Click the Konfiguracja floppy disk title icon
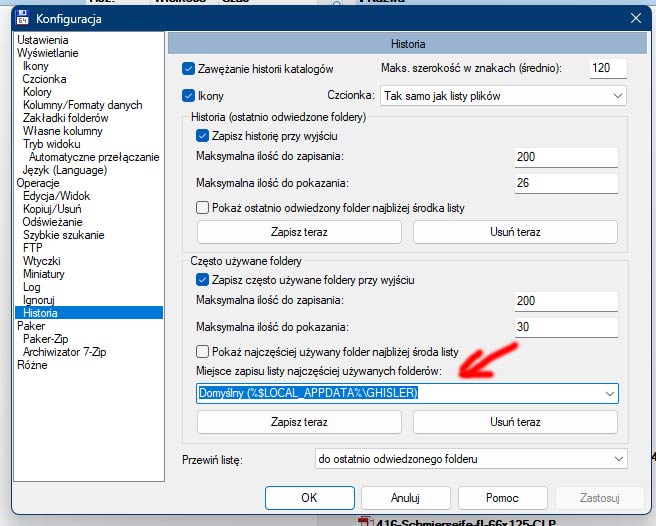 [22, 18]
